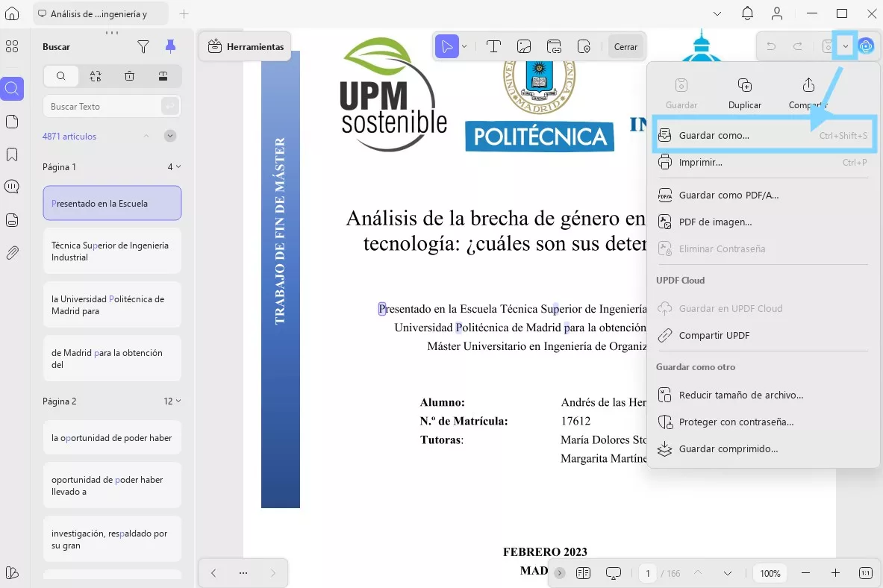Open the three-dots options at bottom
The height and width of the screenshot is (588, 883).
tap(243, 573)
